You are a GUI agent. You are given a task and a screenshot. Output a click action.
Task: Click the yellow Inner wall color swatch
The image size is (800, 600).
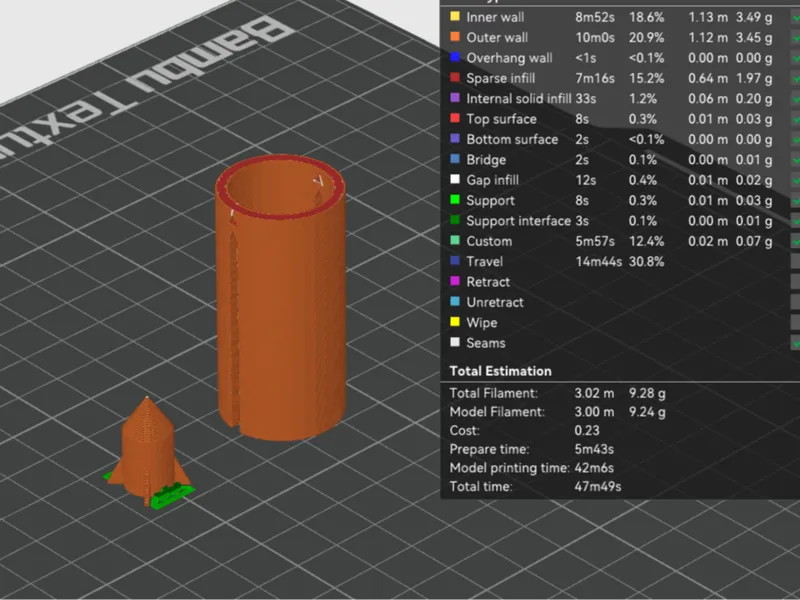[455, 16]
